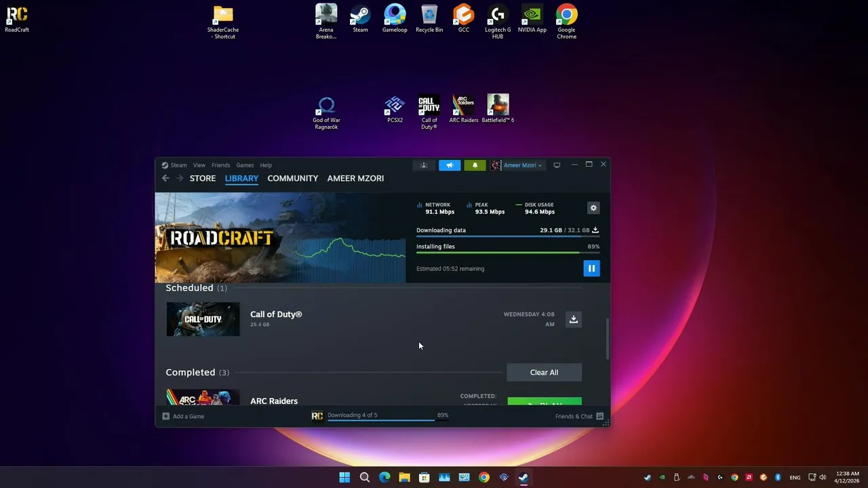Click the Scheduled (1) section header
The height and width of the screenshot is (488, 868).
click(196, 288)
